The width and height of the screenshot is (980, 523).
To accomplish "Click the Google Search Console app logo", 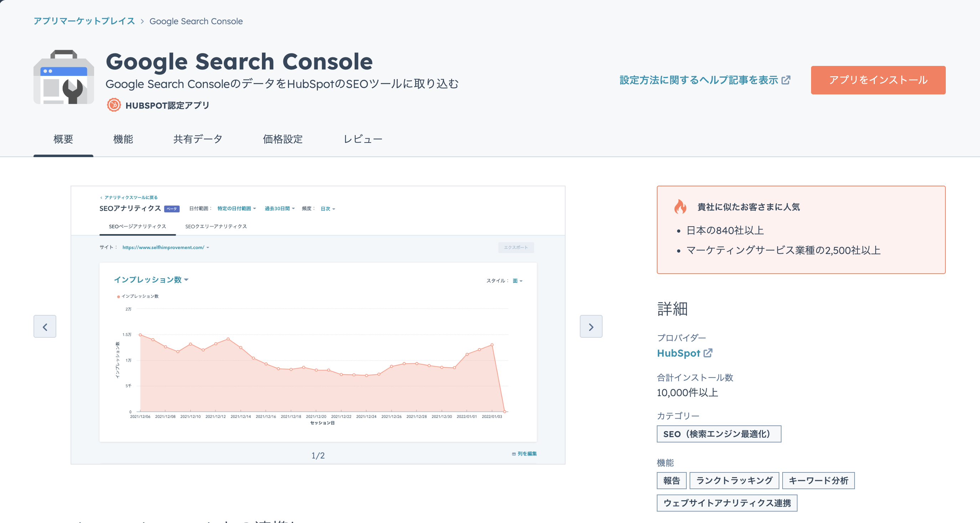I will (64, 77).
